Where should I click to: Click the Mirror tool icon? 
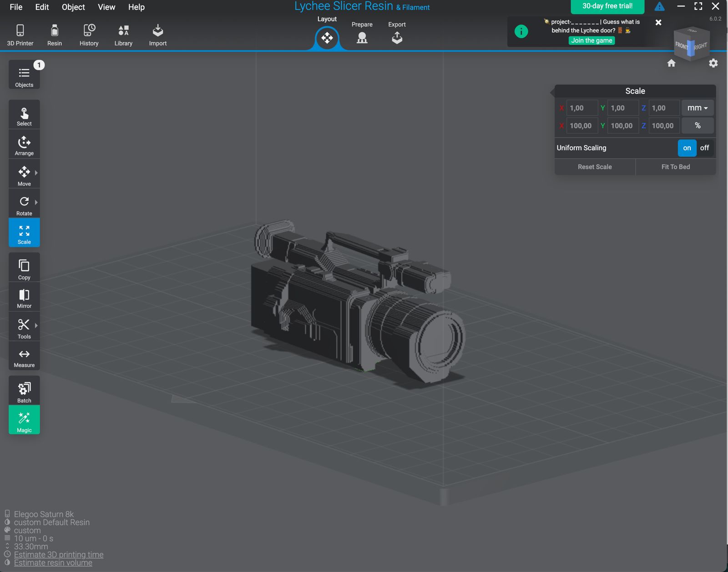[24, 298]
